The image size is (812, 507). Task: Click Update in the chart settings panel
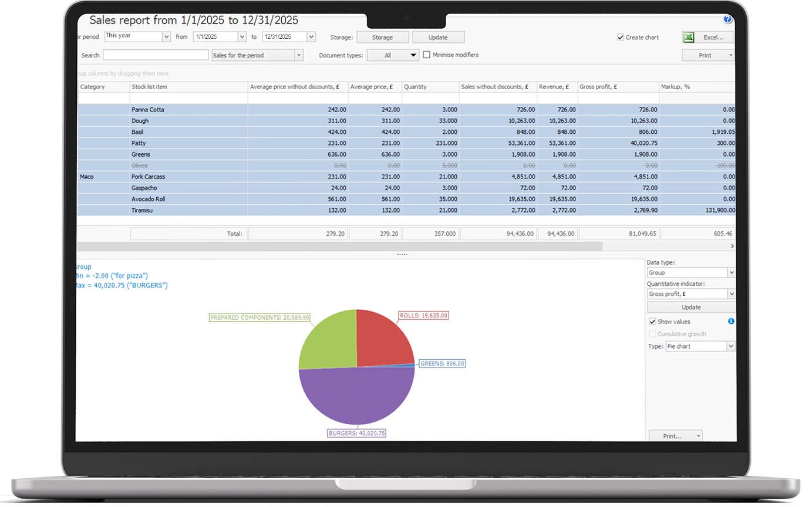coord(691,307)
